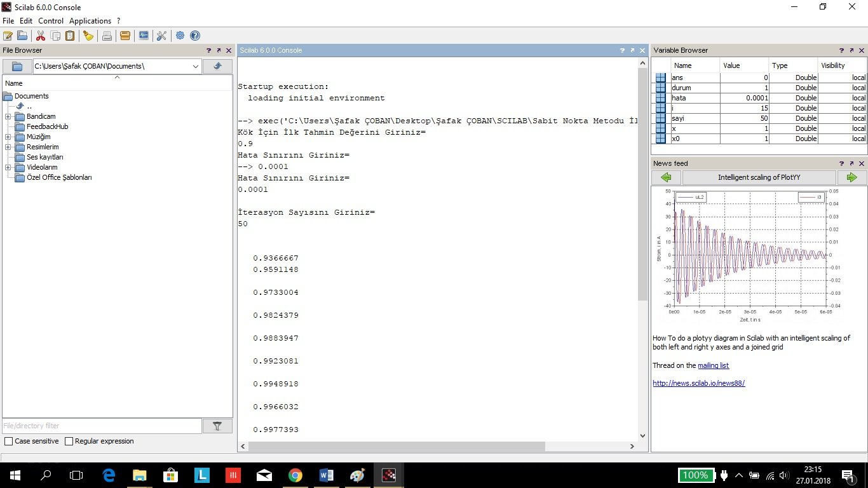Click the Copy toolbar icon

pyautogui.click(x=55, y=36)
